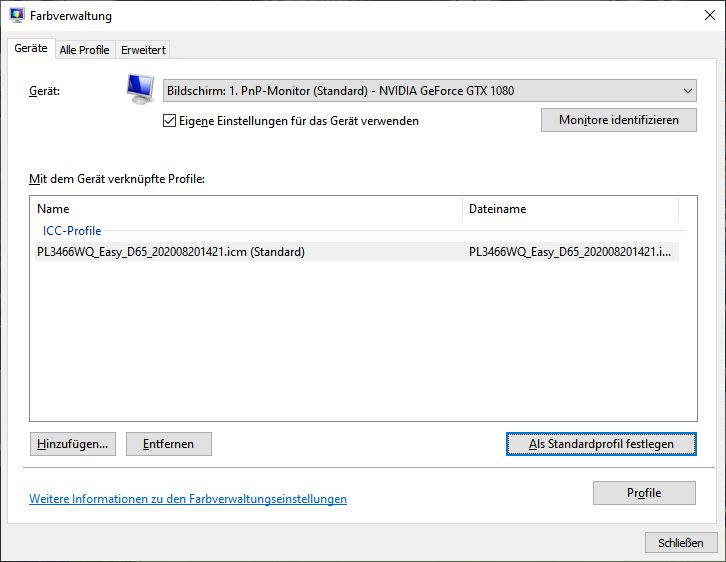
Task: Click the Profile button
Action: (x=644, y=493)
